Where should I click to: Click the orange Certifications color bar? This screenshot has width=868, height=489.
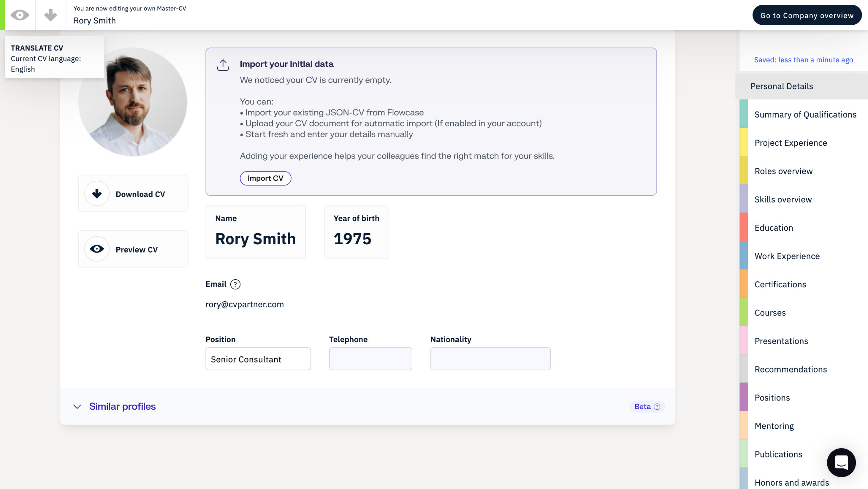tap(744, 284)
